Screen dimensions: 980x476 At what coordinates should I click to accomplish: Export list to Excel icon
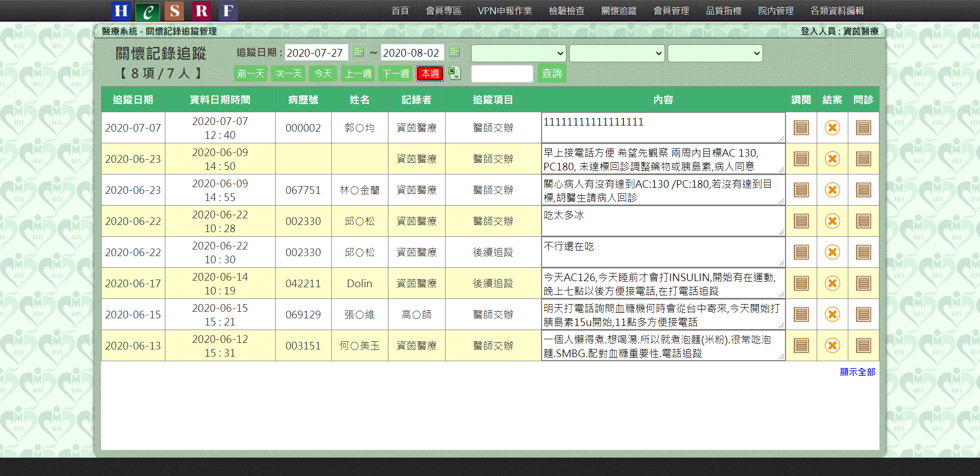pyautogui.click(x=454, y=73)
